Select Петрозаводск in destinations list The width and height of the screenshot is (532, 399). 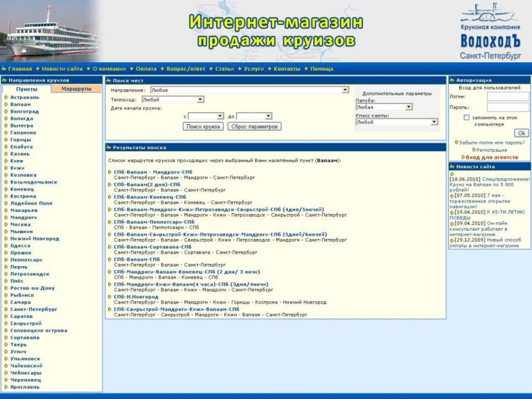click(30, 274)
